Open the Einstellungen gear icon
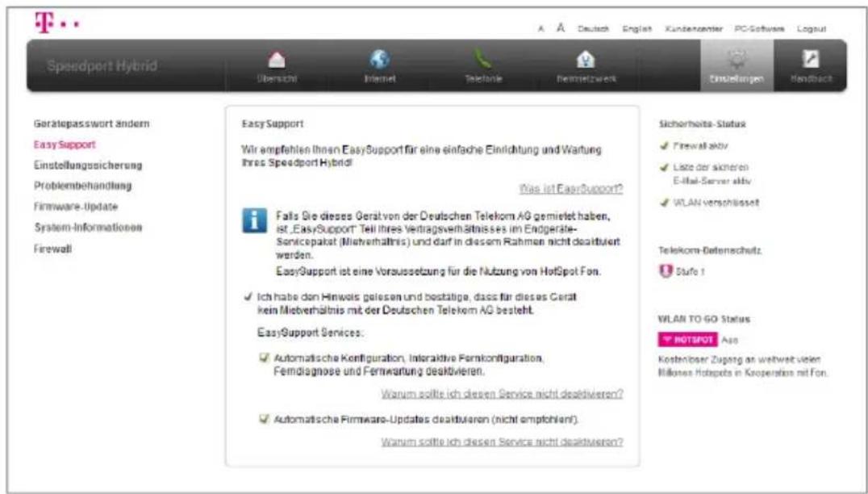This screenshot has width=868, height=494. [737, 59]
